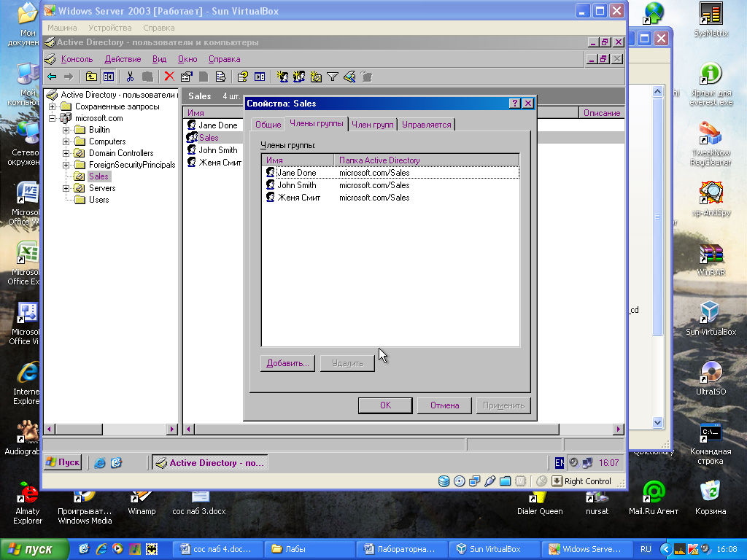Click the VirtualBox USB status icon
747x560 pixels.
pos(489,481)
